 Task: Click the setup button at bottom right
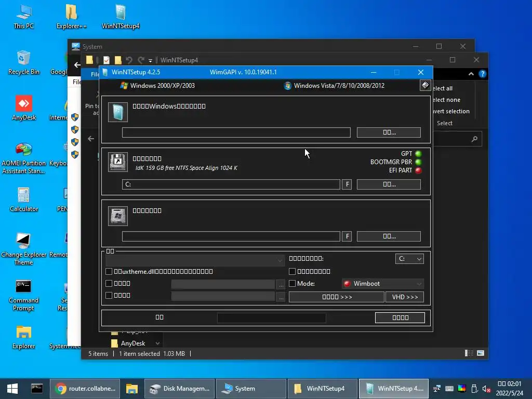pos(400,317)
